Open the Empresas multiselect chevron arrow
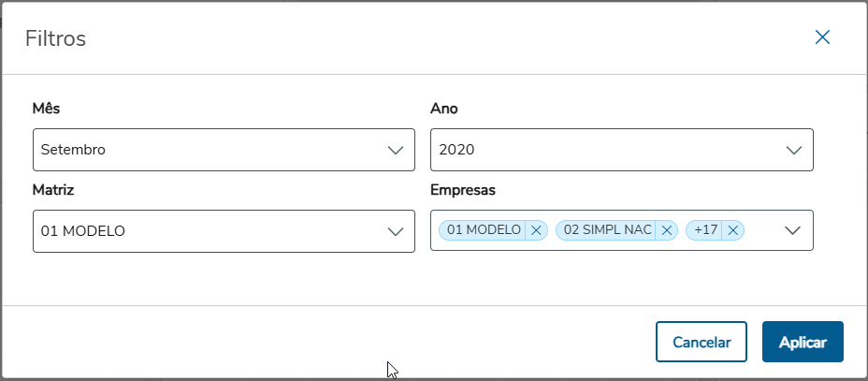 point(794,230)
